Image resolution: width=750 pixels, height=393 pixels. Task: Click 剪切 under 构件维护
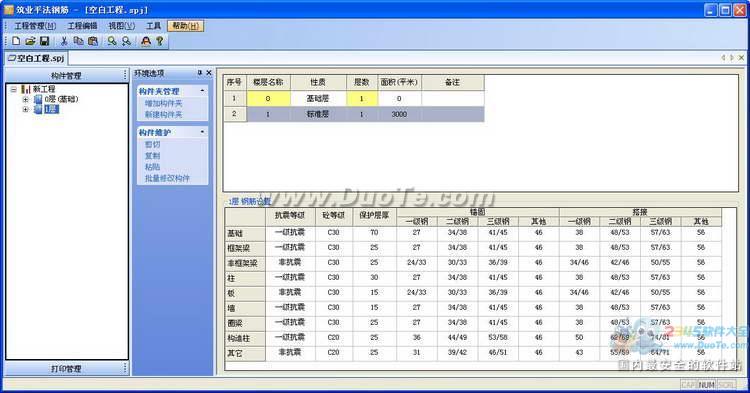[153, 144]
